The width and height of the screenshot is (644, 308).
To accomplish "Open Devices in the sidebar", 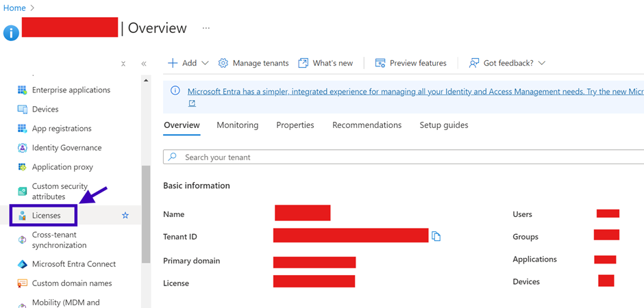I will point(45,109).
